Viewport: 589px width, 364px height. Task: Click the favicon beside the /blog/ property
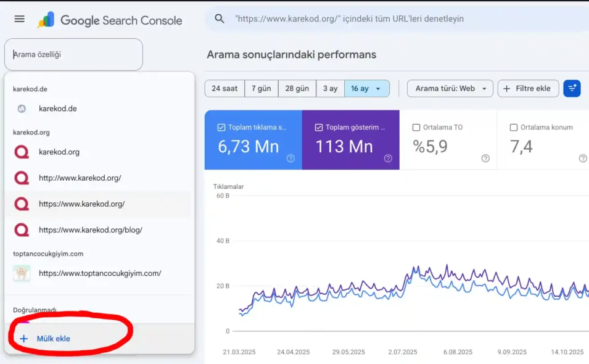click(x=22, y=230)
